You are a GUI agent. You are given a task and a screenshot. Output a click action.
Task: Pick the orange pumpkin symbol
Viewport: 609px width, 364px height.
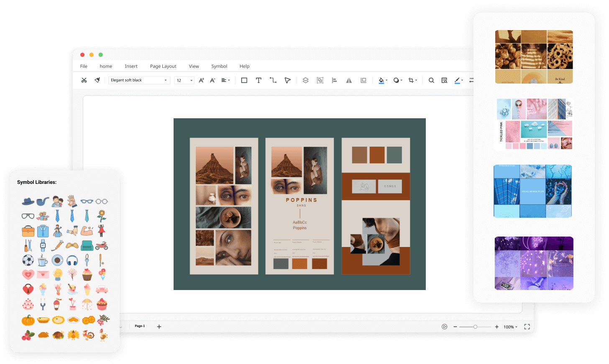pos(28,321)
